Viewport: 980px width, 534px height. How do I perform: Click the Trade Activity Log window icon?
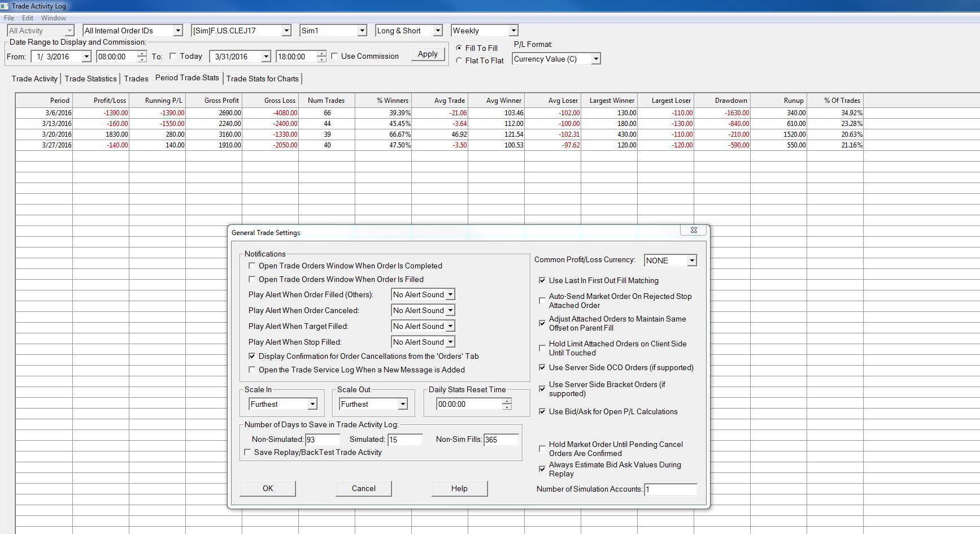[x=5, y=6]
